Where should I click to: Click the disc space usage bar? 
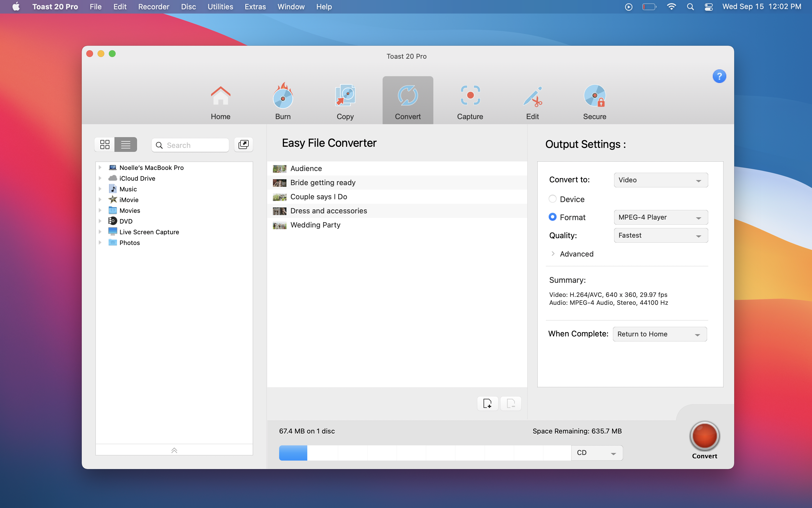tap(425, 453)
